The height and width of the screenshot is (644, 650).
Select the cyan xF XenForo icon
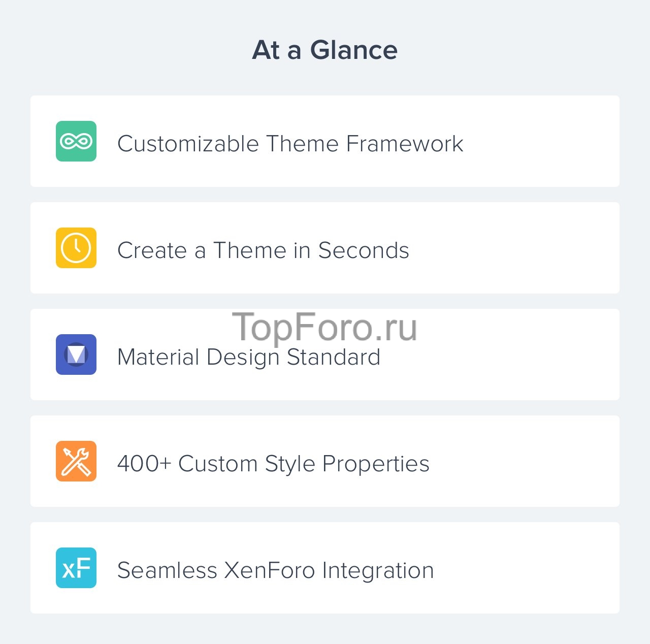click(x=76, y=568)
